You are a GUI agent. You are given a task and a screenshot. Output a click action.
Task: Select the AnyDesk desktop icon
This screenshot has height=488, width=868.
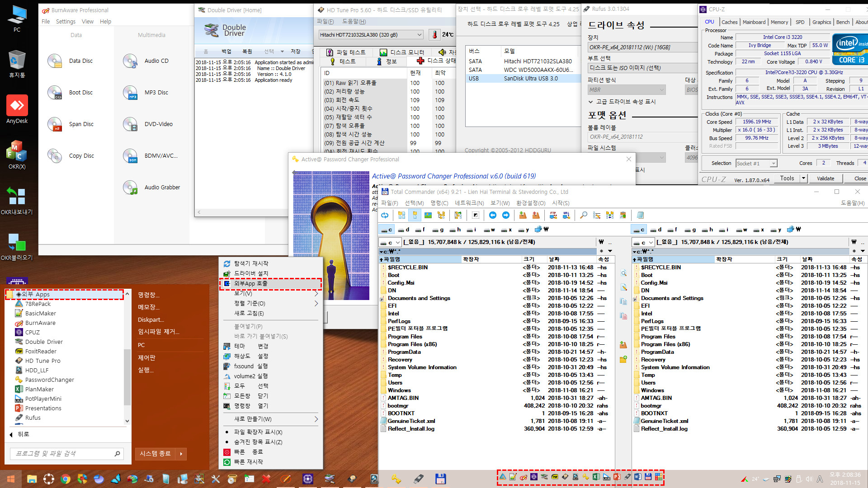[x=17, y=110]
